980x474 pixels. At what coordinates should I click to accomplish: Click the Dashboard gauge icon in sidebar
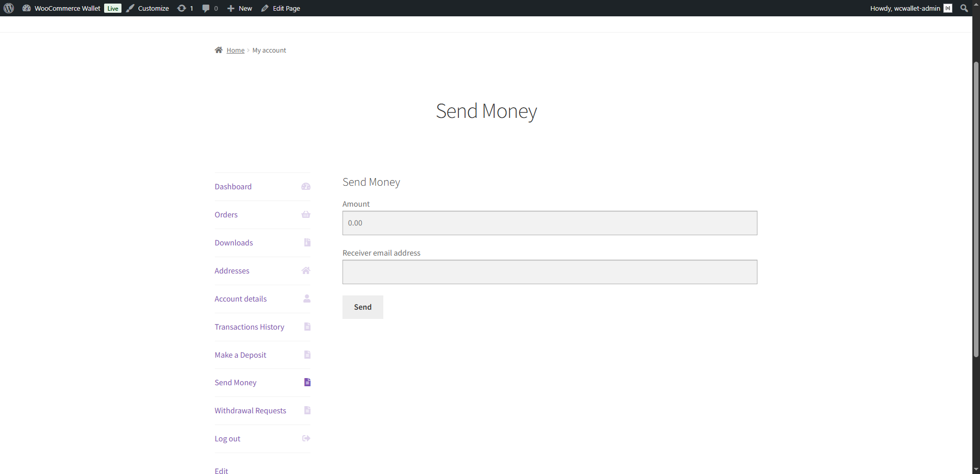point(306,187)
